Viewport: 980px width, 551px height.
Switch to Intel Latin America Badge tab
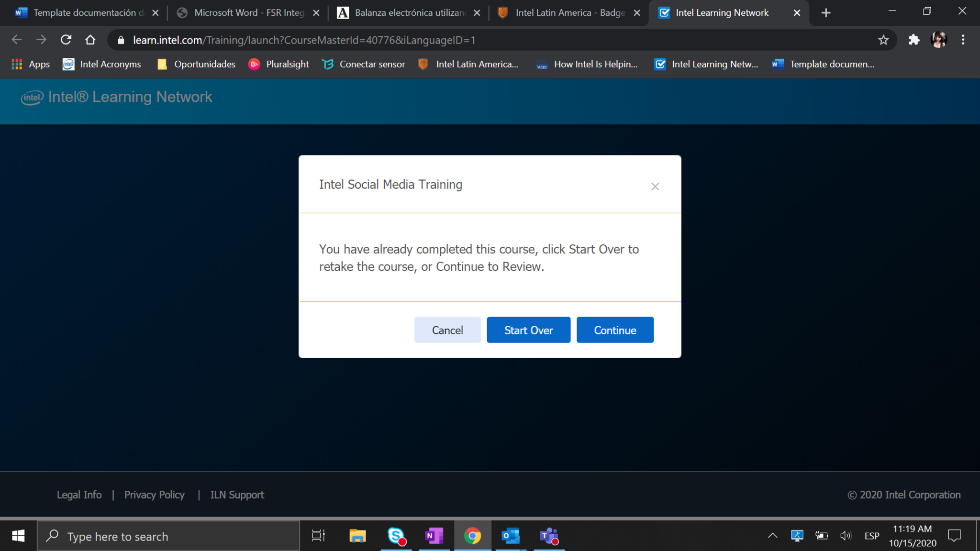coord(569,13)
